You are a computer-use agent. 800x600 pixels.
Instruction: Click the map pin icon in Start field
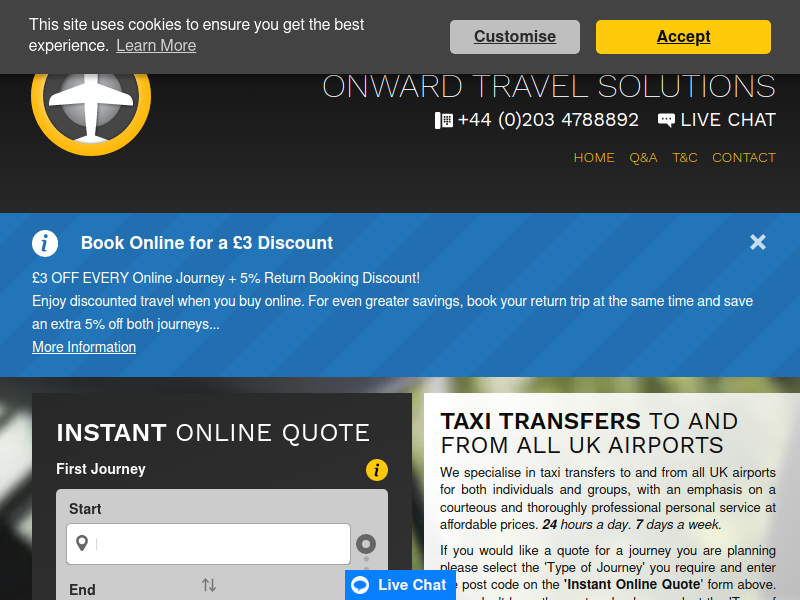pyautogui.click(x=82, y=543)
